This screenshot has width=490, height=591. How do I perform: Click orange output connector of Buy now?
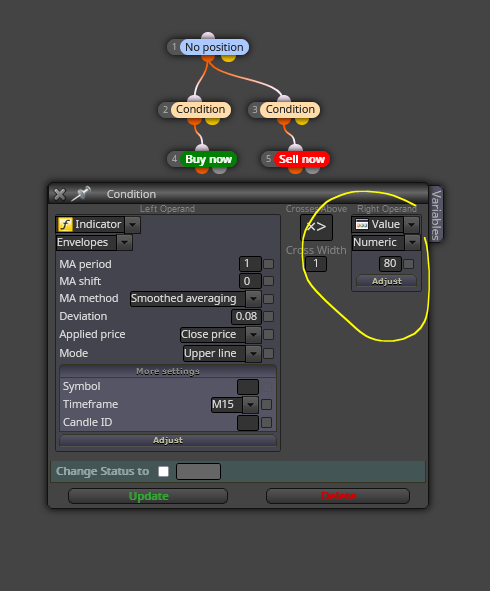[202, 170]
